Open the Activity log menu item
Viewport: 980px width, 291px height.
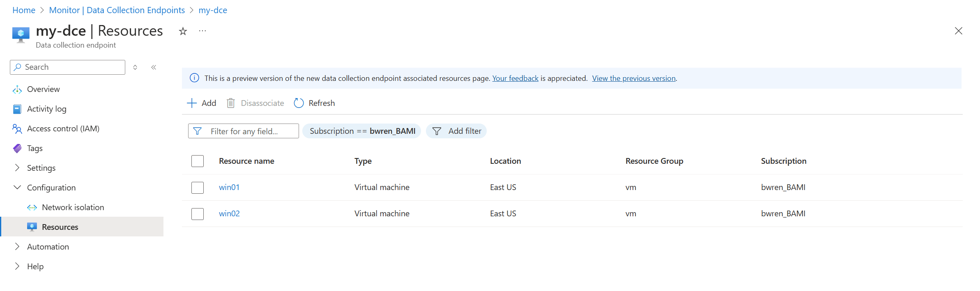(x=46, y=109)
